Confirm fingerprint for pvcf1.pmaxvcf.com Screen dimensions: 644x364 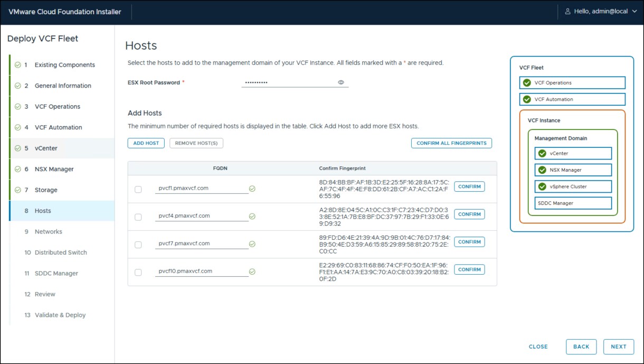[x=469, y=186]
